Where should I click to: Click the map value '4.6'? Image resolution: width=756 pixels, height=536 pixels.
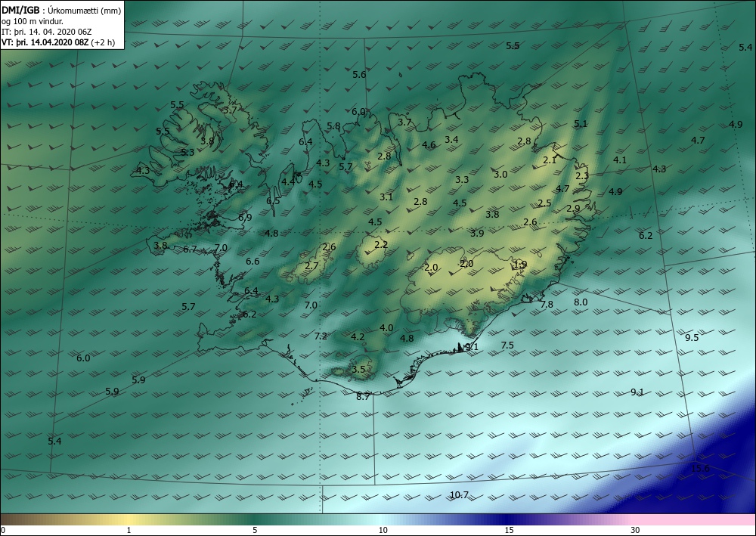click(429, 145)
